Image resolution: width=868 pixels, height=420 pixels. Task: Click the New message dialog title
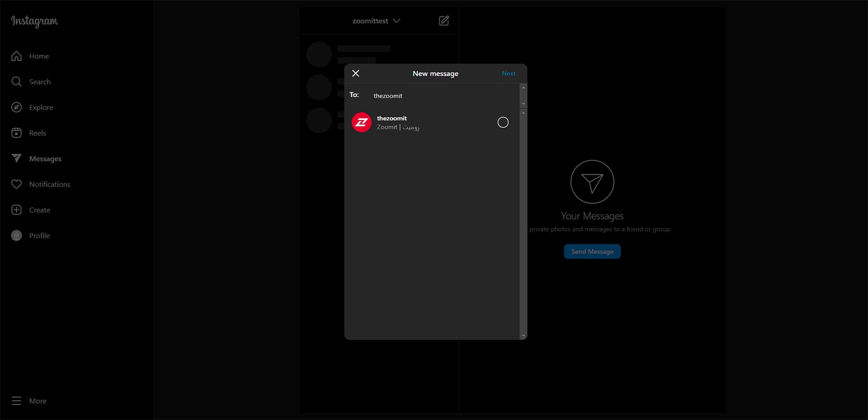pos(435,73)
